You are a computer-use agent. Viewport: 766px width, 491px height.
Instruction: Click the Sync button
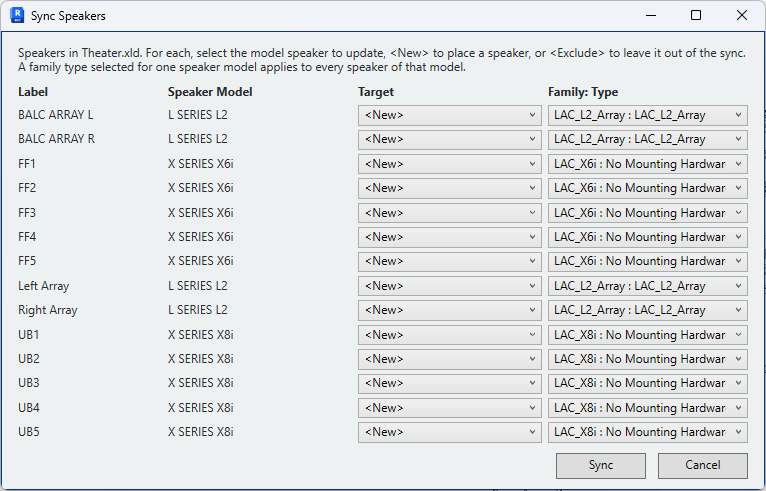(600, 466)
